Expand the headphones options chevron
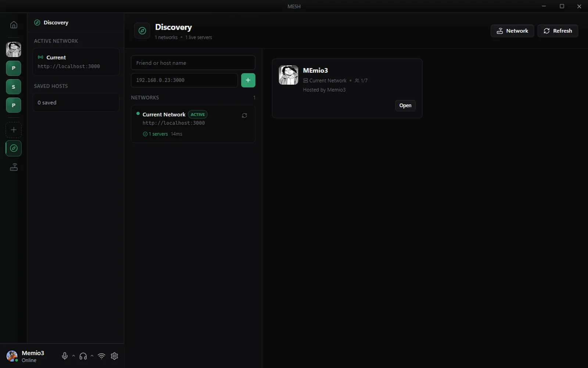The height and width of the screenshot is (368, 588). pos(92,355)
